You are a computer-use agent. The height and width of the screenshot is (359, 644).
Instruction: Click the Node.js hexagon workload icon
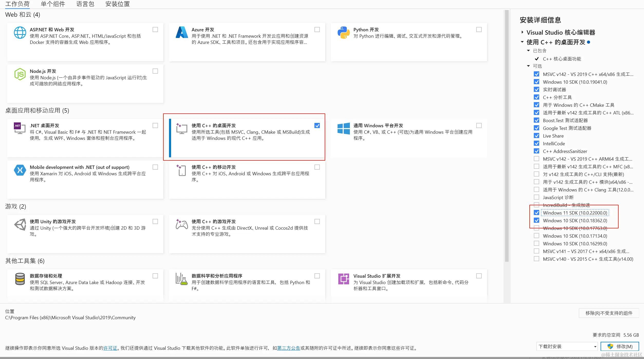point(20,74)
